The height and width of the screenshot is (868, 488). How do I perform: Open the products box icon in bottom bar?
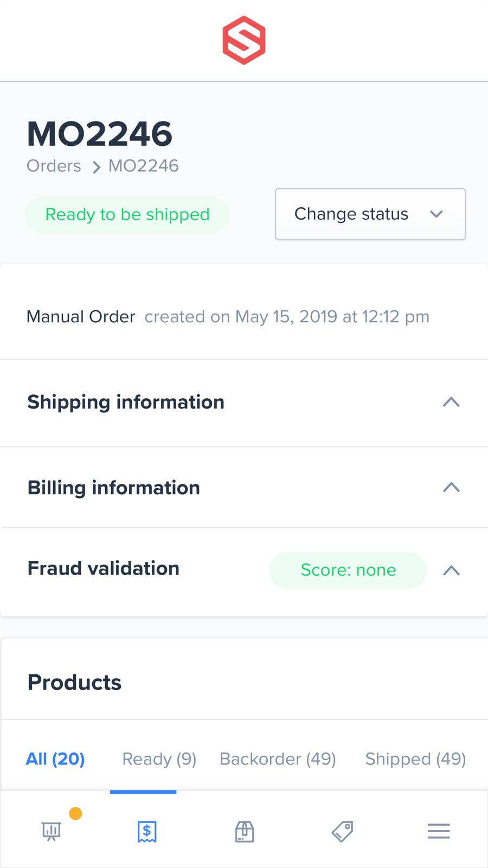[x=245, y=831]
